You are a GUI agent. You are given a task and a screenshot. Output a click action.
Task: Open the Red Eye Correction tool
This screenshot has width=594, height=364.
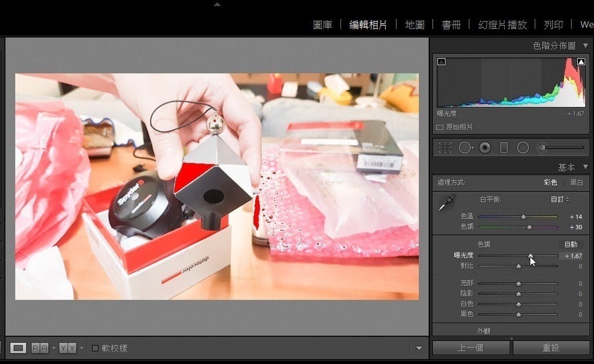[x=484, y=147]
